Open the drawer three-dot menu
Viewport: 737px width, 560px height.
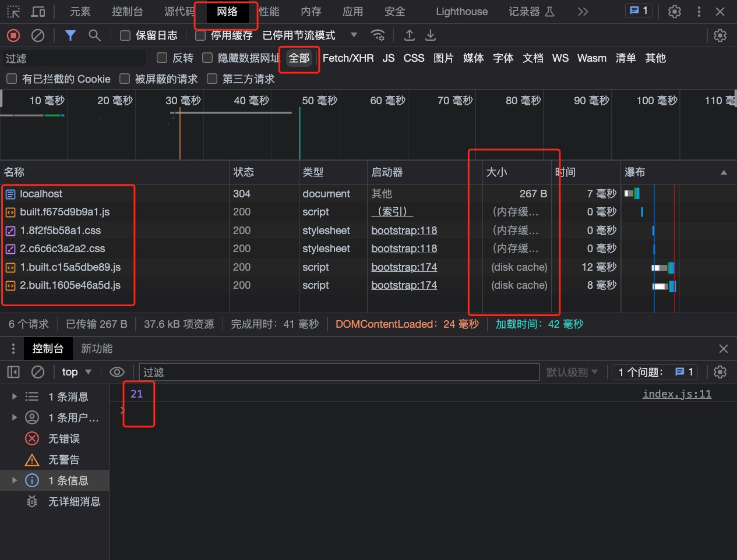pyautogui.click(x=13, y=349)
